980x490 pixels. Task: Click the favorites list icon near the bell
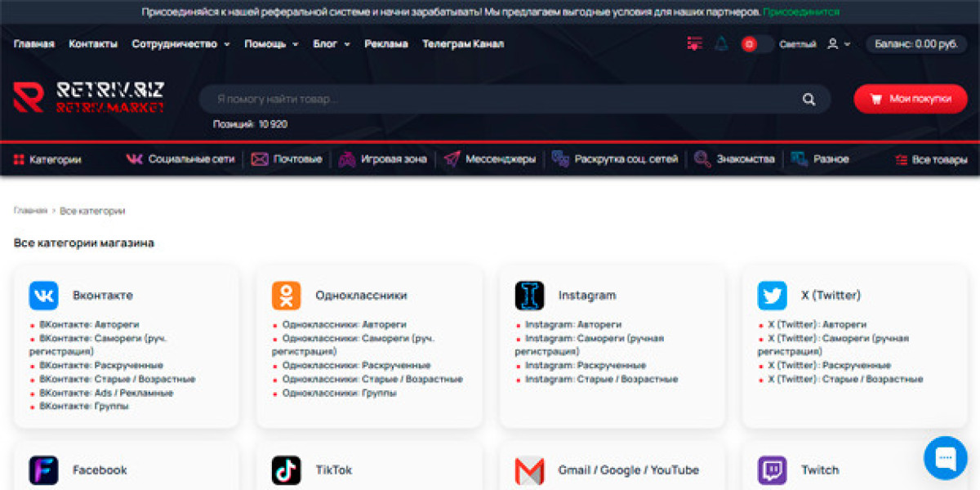[x=693, y=44]
